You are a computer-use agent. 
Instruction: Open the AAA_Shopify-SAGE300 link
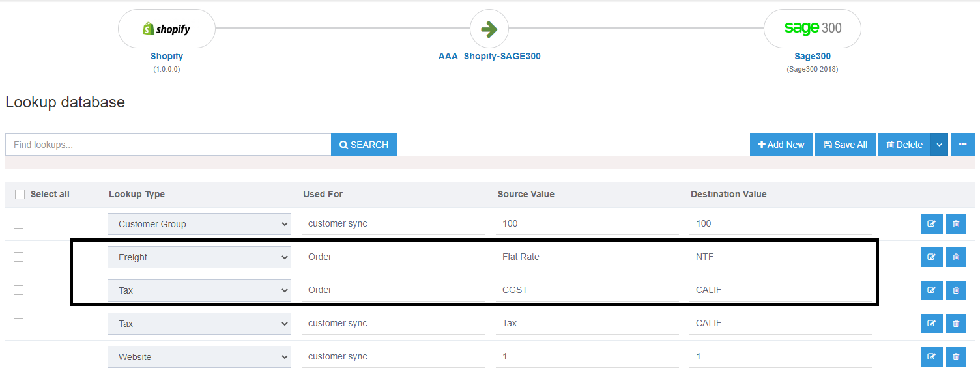(x=489, y=56)
